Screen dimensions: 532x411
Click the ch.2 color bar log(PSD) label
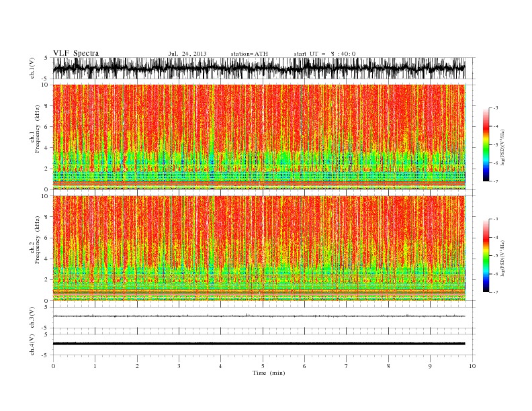(x=502, y=258)
